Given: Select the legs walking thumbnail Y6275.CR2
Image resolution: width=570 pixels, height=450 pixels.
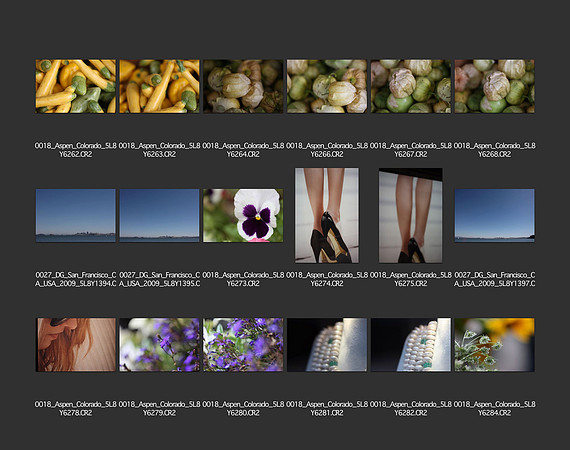Looking at the screenshot, I should pyautogui.click(x=411, y=215).
